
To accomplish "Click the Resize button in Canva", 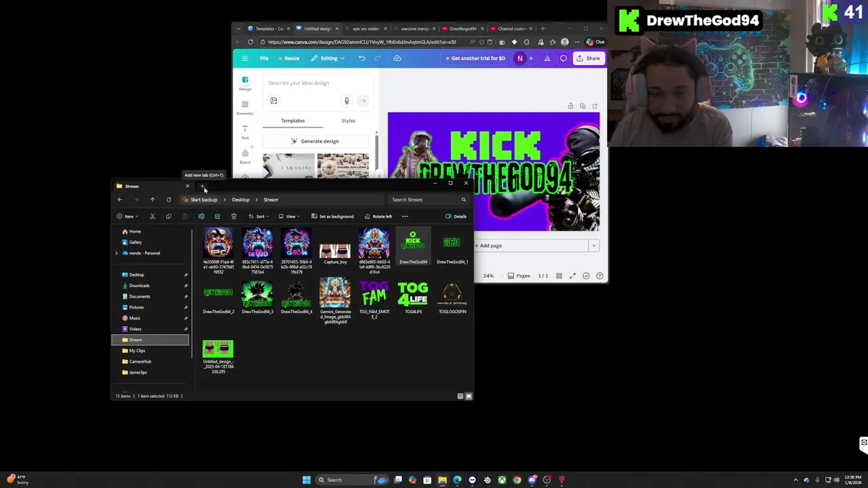I will click(288, 58).
